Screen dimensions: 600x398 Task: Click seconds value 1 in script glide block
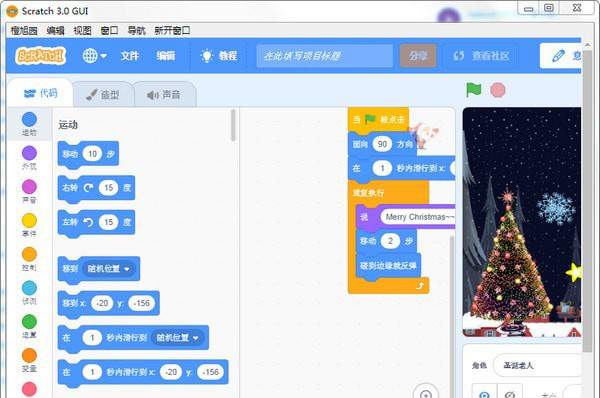pos(382,168)
